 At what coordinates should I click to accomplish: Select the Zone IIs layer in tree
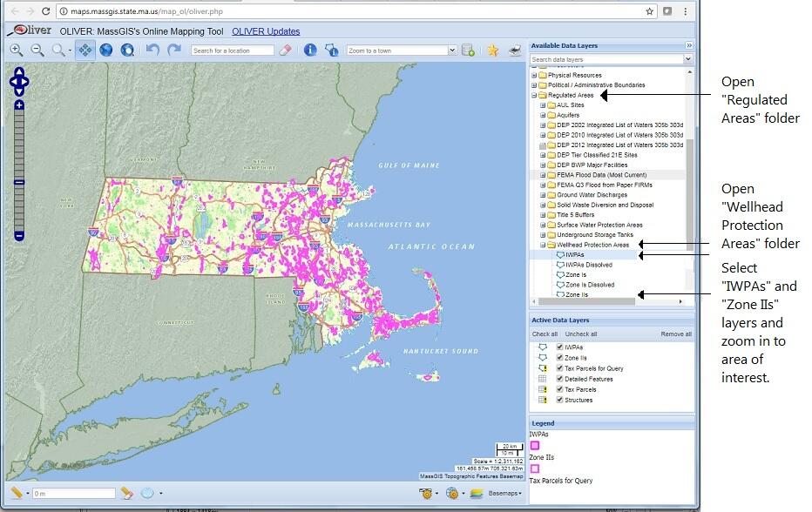point(577,294)
